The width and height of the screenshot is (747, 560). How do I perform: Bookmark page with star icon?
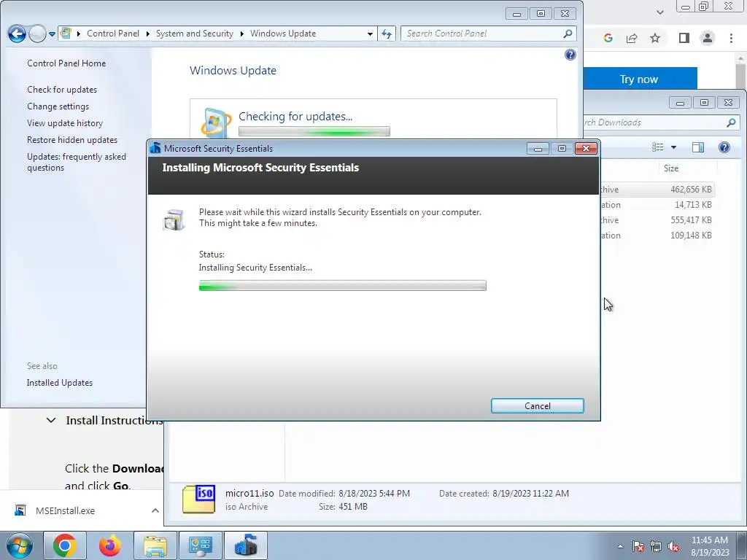[655, 38]
